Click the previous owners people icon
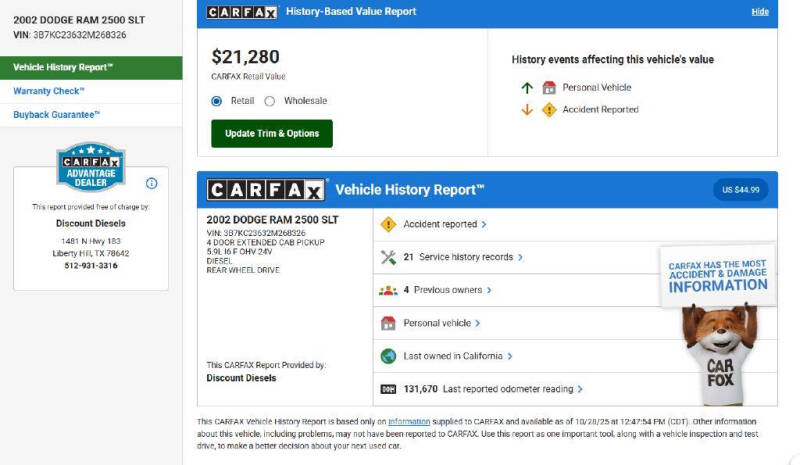Screen dimensions: 800x465 [389, 290]
